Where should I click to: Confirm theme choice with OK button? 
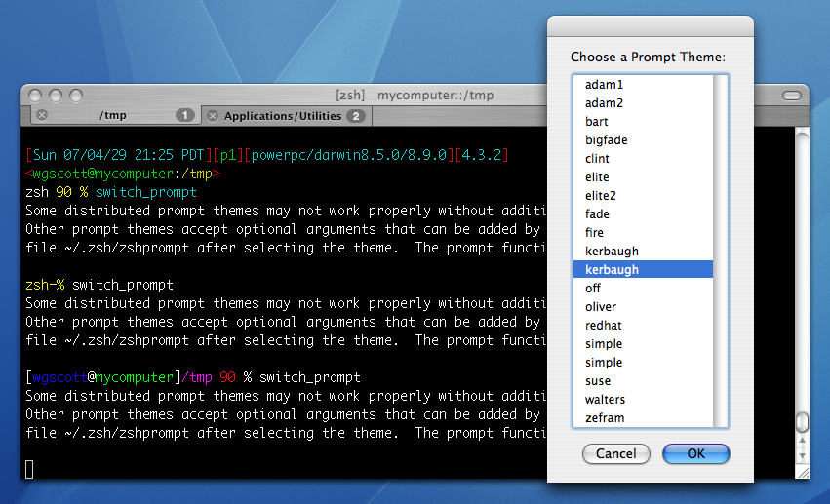pyautogui.click(x=696, y=453)
